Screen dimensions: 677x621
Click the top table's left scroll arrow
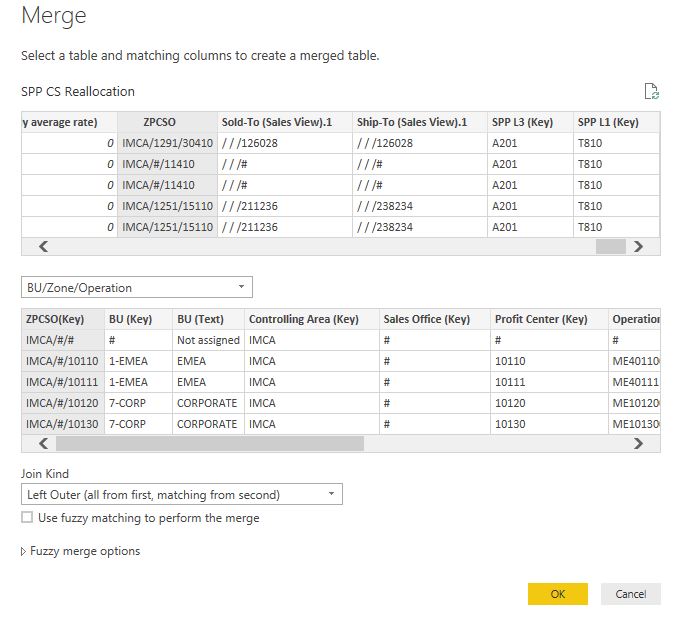coord(43,247)
